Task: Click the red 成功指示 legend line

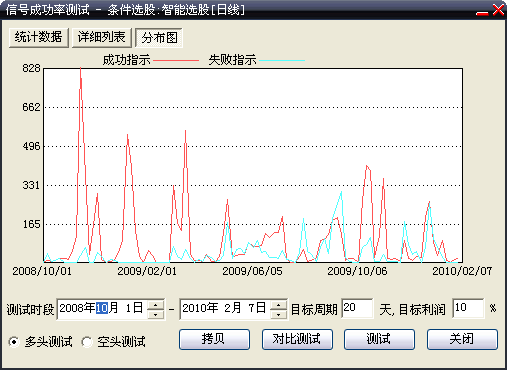Action: (176, 61)
